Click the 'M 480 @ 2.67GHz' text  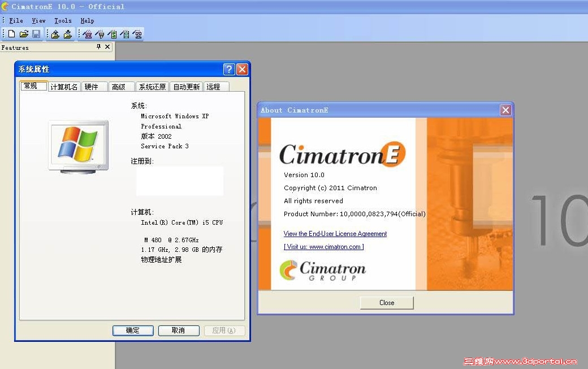tap(171, 240)
